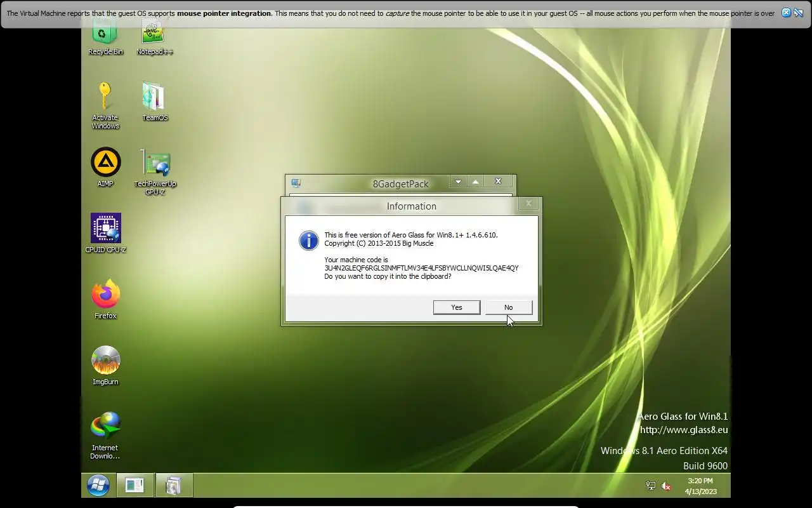The height and width of the screenshot is (508, 812).
Task: Close the 8GadgetPack window
Action: click(x=499, y=182)
